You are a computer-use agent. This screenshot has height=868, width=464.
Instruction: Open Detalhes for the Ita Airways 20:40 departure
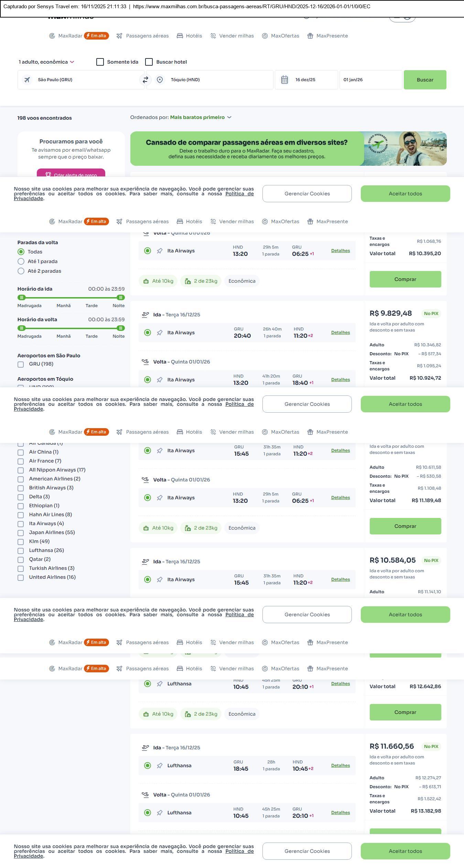coord(340,333)
